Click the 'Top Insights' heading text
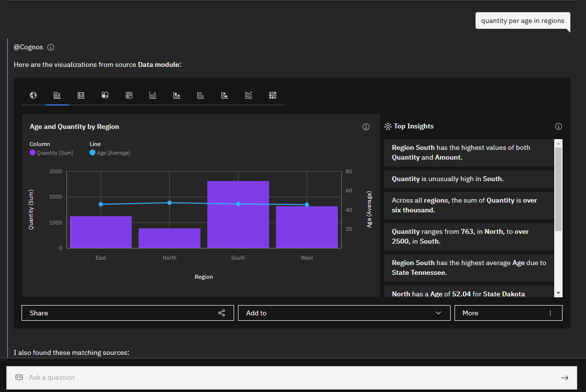 (413, 126)
